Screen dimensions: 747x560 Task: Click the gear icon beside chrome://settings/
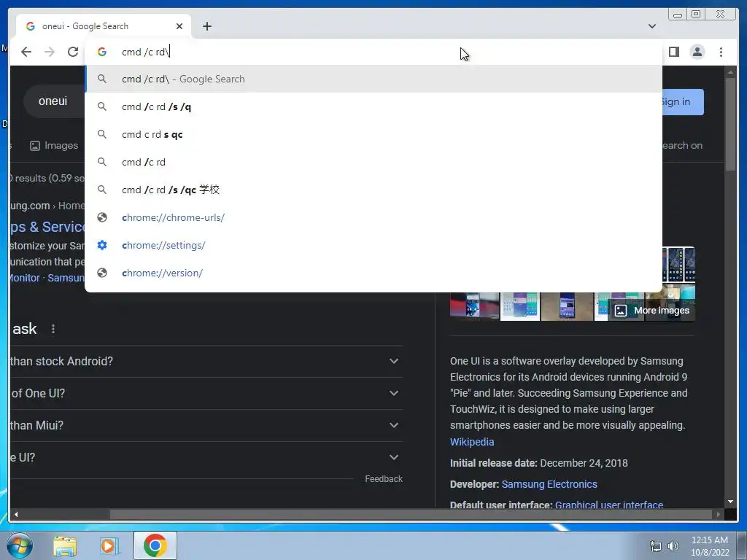[x=102, y=245]
